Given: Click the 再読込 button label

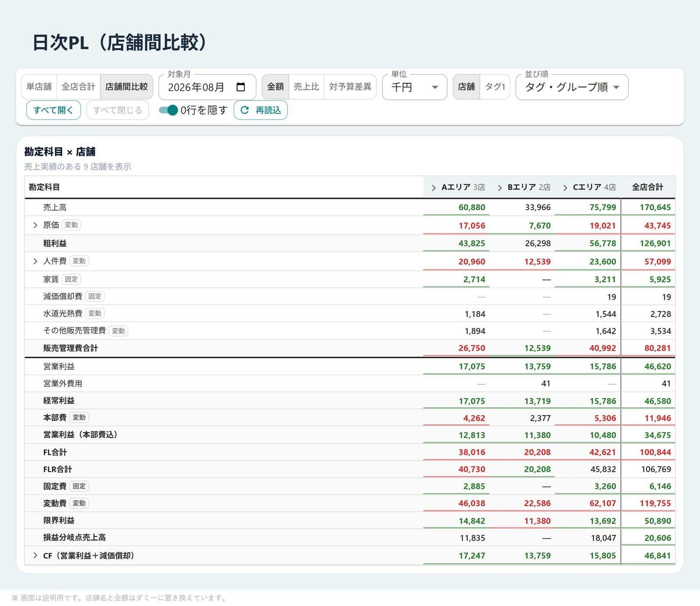Looking at the screenshot, I should point(268,110).
